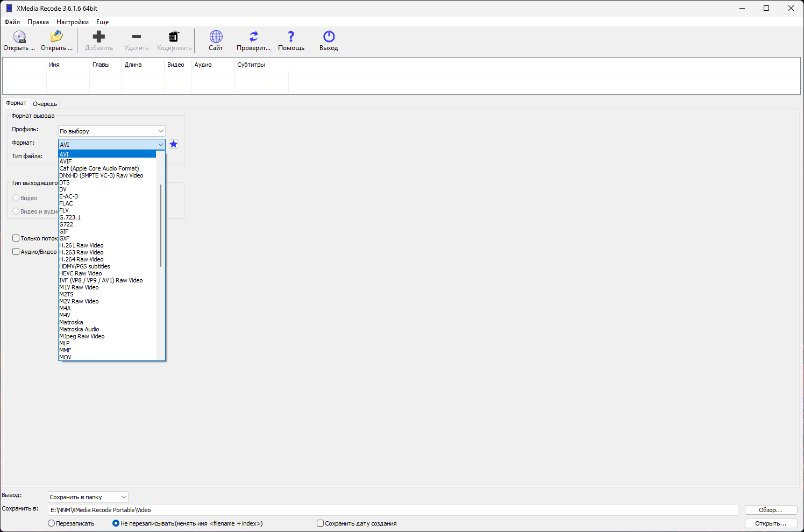Select Caf (Apple Core Audio Format)
This screenshot has height=532, width=804.
(107, 168)
